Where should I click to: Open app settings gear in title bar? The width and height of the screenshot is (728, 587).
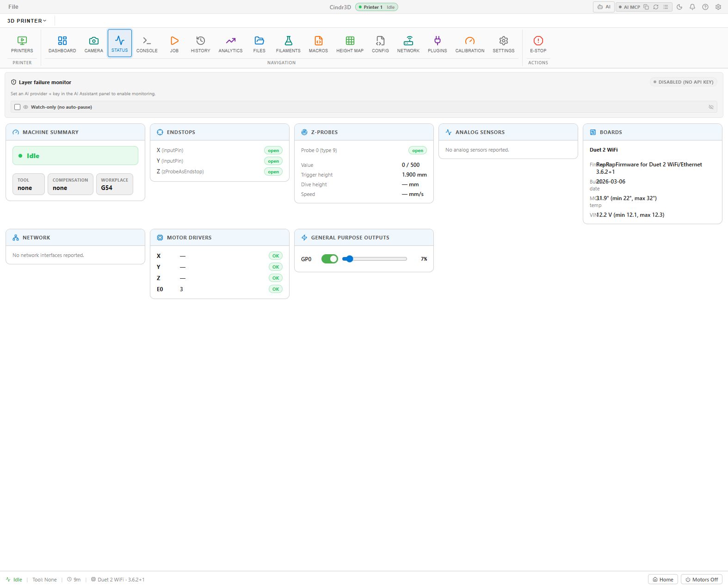[718, 7]
